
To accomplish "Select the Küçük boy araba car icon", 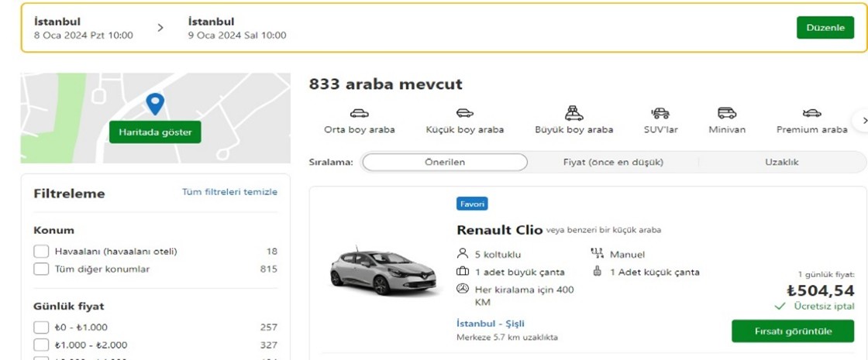I will (x=464, y=113).
